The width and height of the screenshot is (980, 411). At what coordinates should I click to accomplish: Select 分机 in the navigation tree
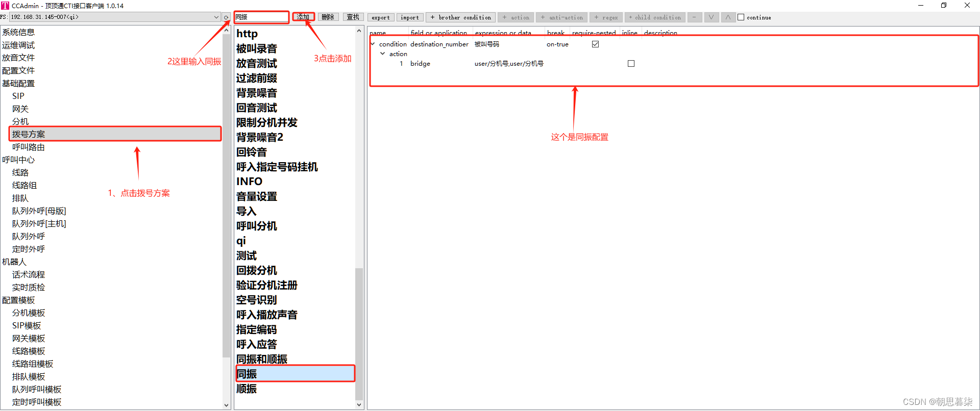point(20,121)
